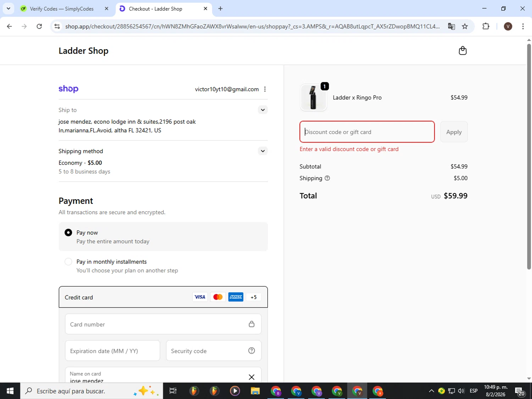Click the Security code help icon

click(x=251, y=351)
